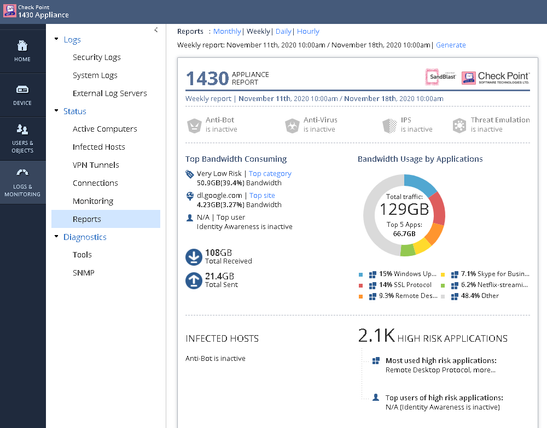The width and height of the screenshot is (547, 428).
Task: Collapse the navigation panel arrow
Action: 156,30
